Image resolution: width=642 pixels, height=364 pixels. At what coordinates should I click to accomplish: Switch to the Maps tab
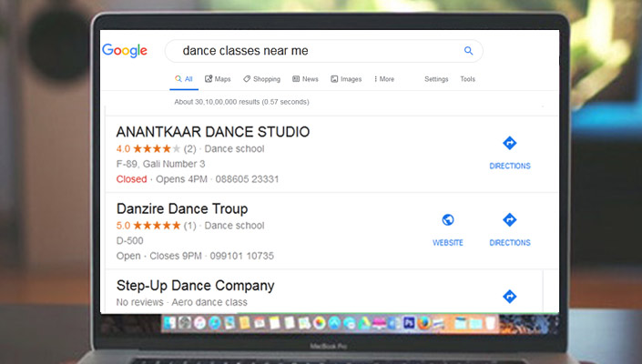[x=218, y=79]
